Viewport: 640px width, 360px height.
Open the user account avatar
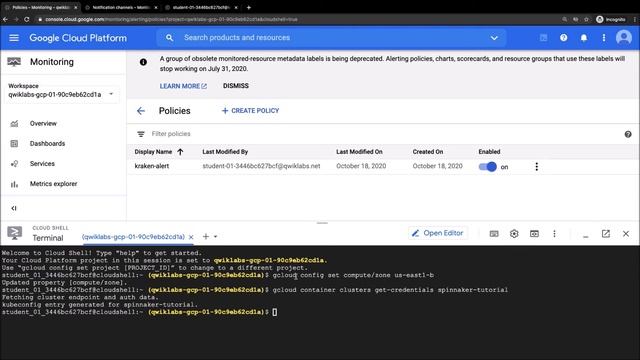(x=624, y=38)
